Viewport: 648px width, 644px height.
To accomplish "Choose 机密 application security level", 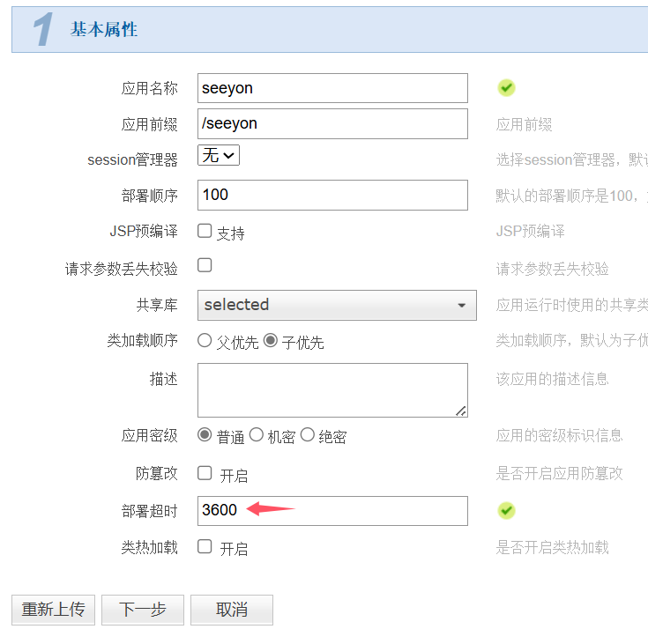I will click(x=257, y=434).
